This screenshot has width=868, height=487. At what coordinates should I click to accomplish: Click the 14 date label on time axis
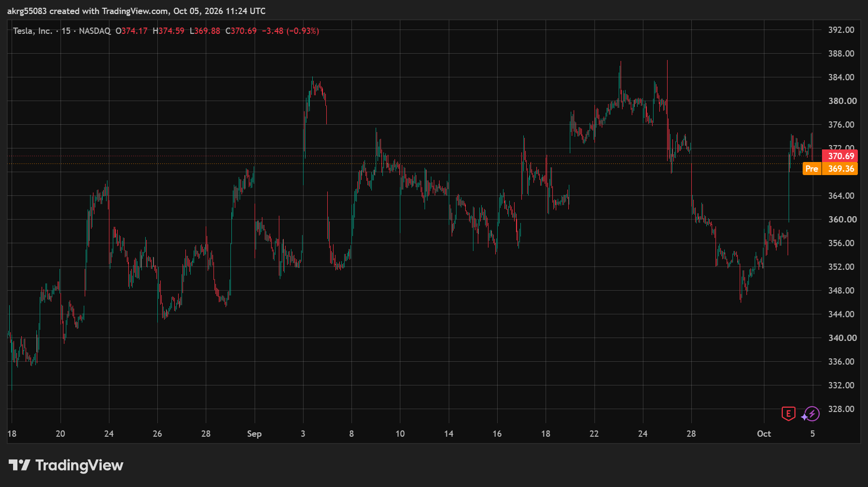click(x=449, y=434)
